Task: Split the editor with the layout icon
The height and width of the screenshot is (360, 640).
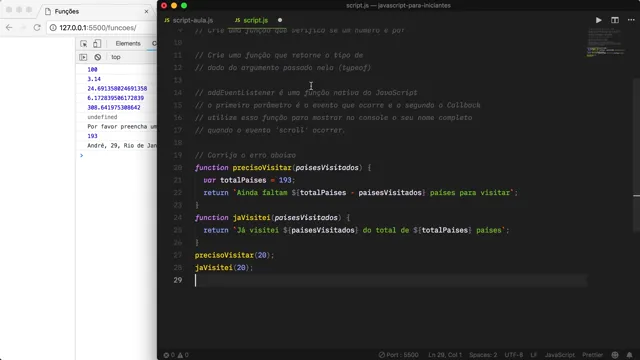Action: [615, 20]
